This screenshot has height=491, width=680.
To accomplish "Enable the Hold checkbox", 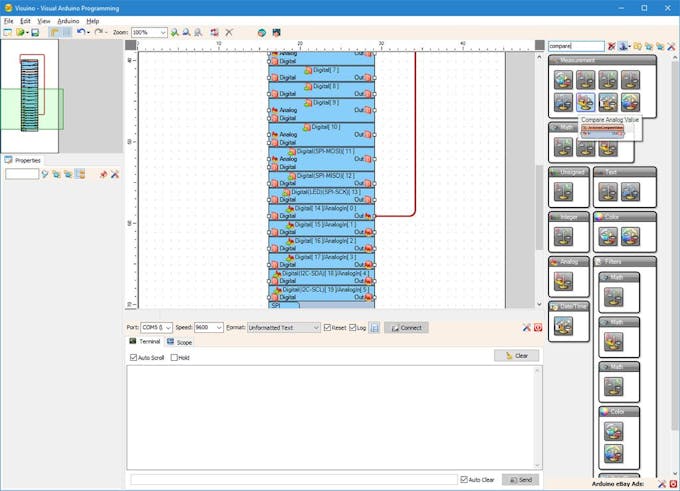I will 174,357.
